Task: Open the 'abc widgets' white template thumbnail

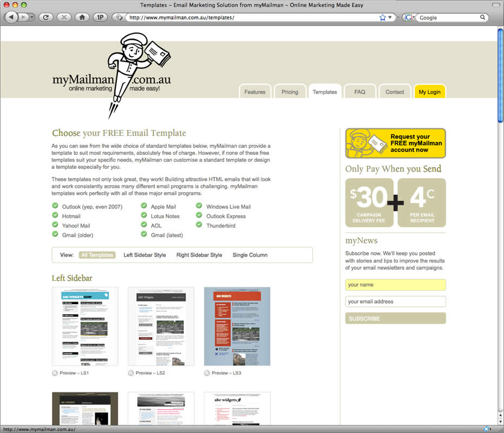Action: click(237, 409)
